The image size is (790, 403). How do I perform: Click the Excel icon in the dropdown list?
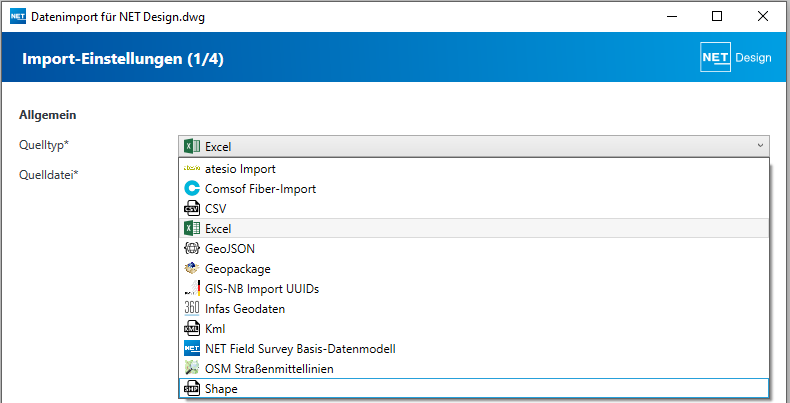192,228
